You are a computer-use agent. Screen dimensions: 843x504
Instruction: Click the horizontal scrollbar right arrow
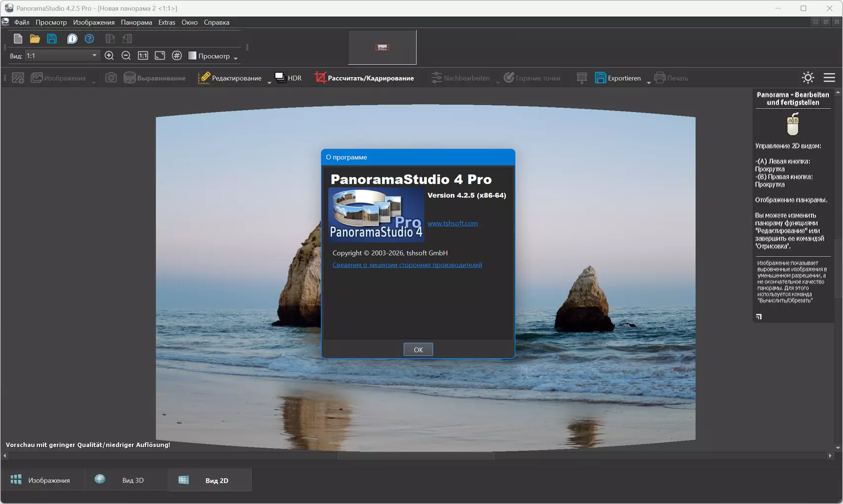click(830, 456)
